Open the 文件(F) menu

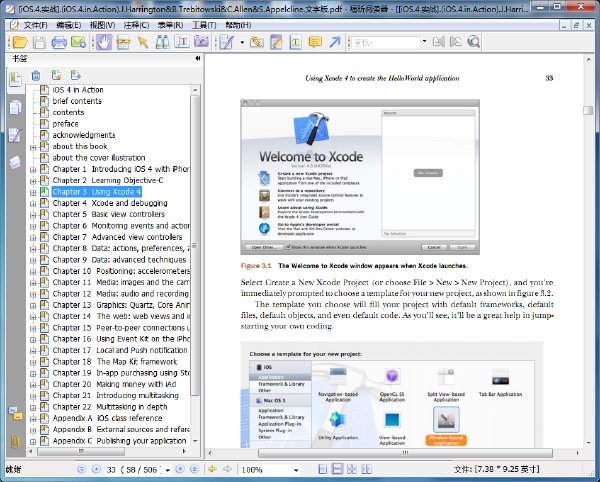[x=35, y=25]
